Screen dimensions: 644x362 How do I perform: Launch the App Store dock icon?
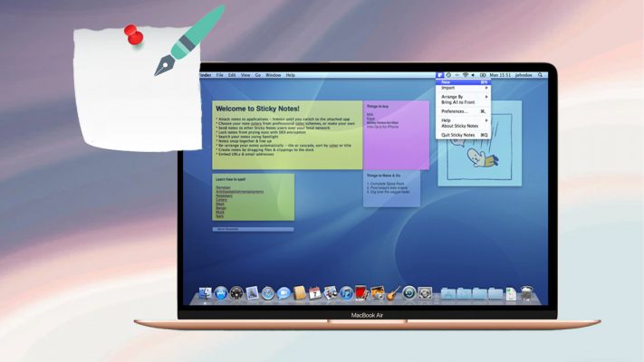(x=221, y=293)
